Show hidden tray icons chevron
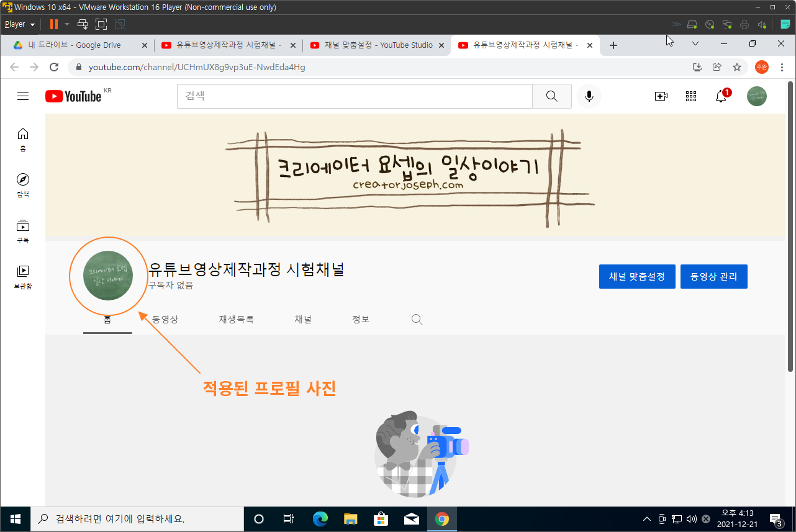The width and height of the screenshot is (796, 532). click(646, 519)
